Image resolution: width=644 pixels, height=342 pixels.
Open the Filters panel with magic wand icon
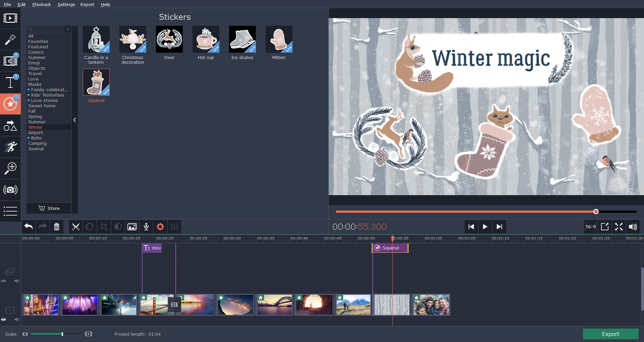coord(10,40)
